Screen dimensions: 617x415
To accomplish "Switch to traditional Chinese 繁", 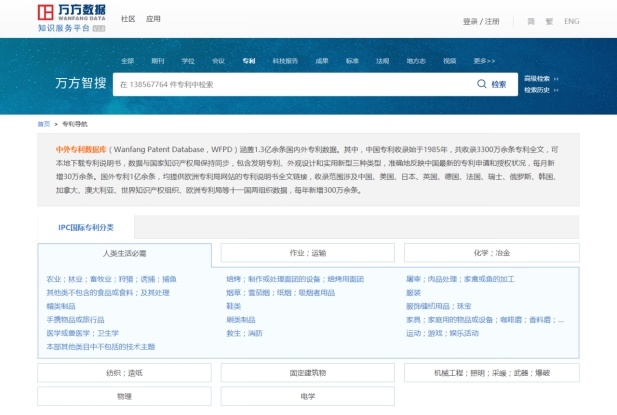I will [x=547, y=21].
